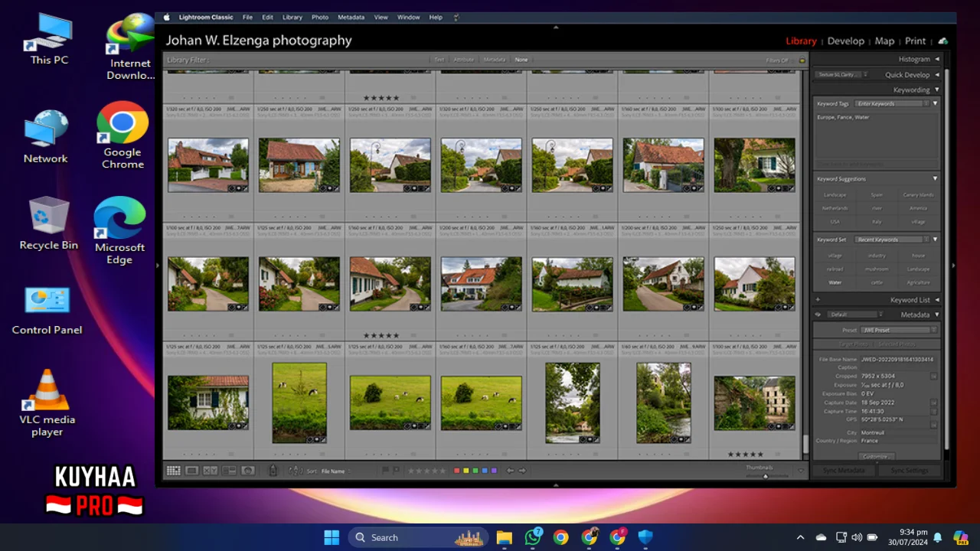Toggle the Library Filter lock switch
This screenshot has width=980, height=551.
802,60
